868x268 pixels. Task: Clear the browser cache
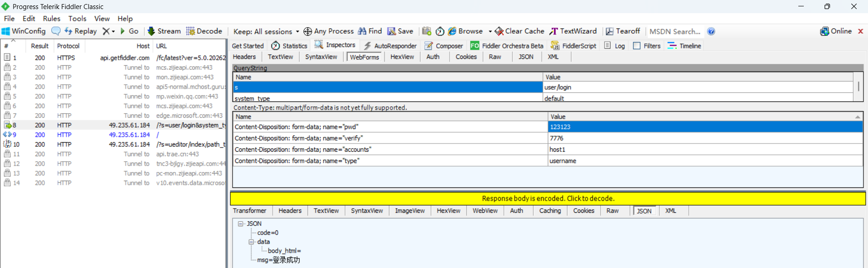click(x=519, y=31)
